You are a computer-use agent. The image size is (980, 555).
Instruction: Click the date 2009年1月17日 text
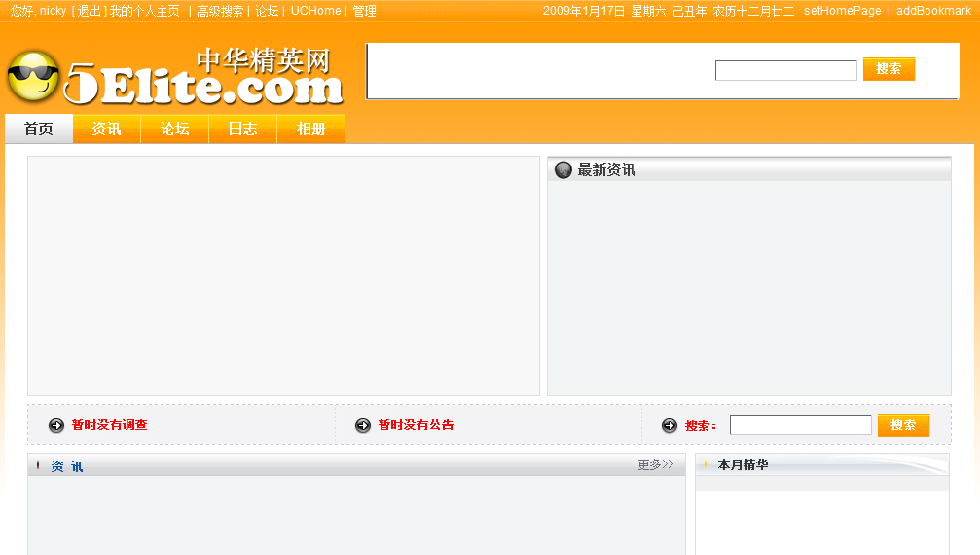point(583,11)
